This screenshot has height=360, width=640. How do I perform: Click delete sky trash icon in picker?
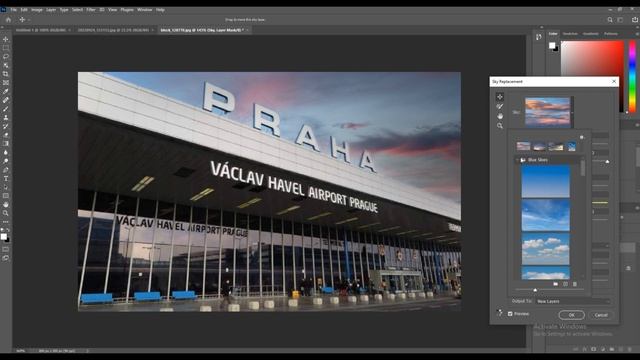(x=575, y=284)
